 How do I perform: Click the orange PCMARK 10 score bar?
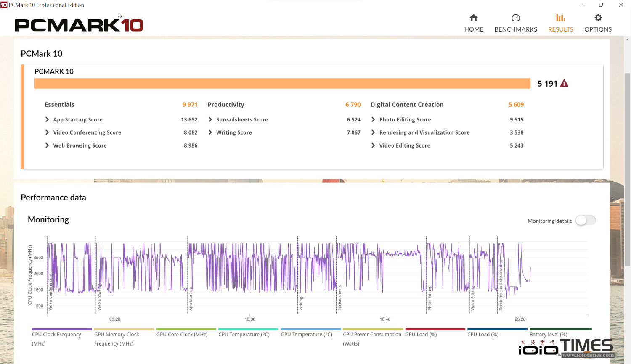click(282, 83)
